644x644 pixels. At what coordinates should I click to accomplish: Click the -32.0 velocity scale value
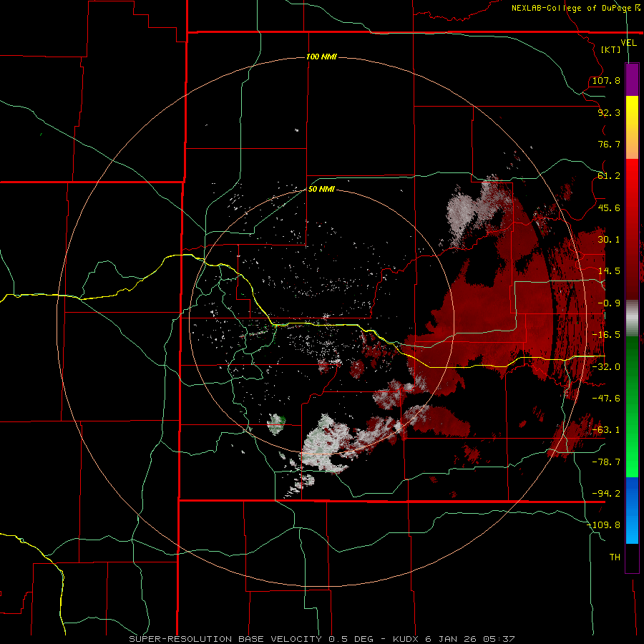coord(606,367)
